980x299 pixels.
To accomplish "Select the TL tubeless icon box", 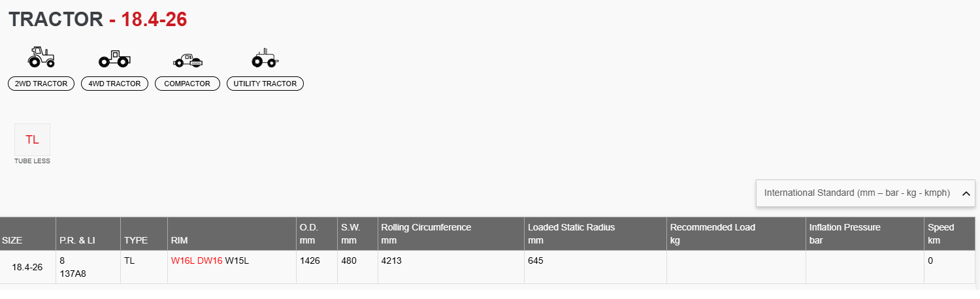I will tap(32, 139).
